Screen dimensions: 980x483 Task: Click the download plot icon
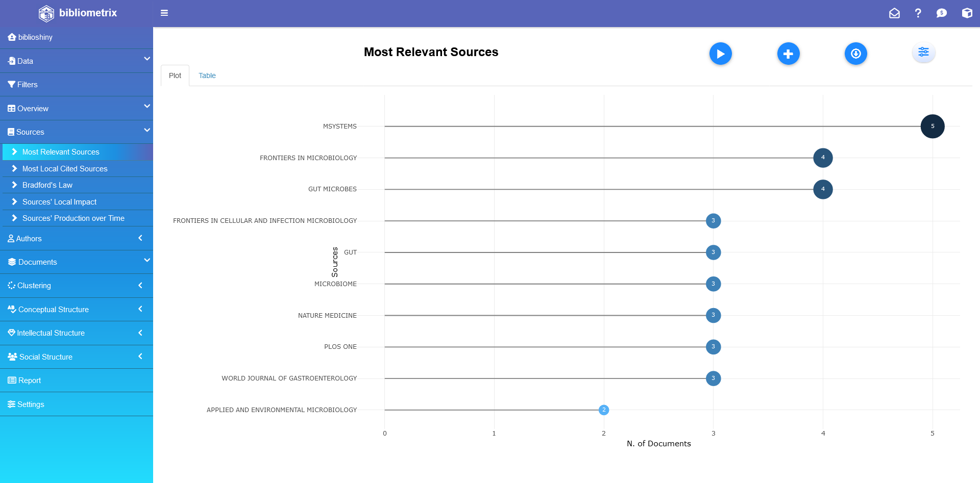click(x=855, y=54)
